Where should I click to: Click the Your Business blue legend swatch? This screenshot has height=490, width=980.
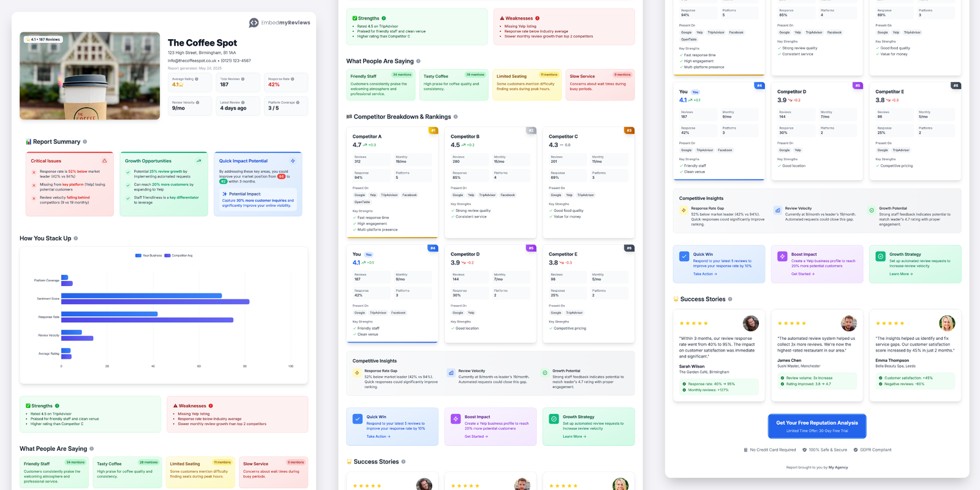point(138,255)
